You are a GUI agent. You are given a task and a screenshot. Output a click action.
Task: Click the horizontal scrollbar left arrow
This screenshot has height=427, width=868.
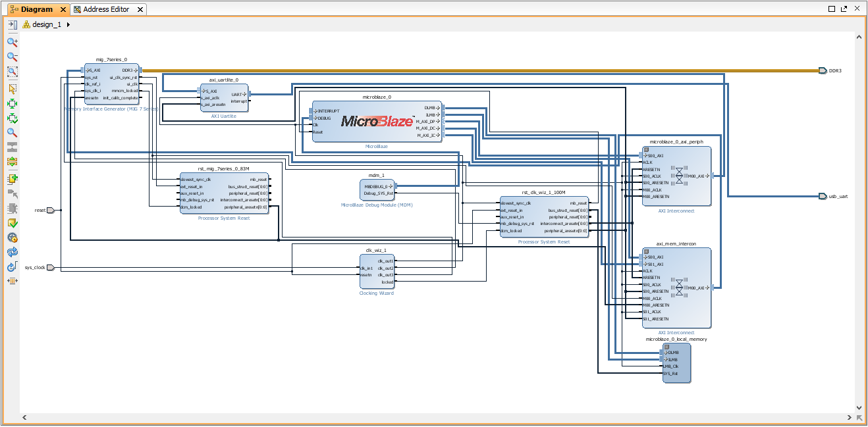(25, 417)
